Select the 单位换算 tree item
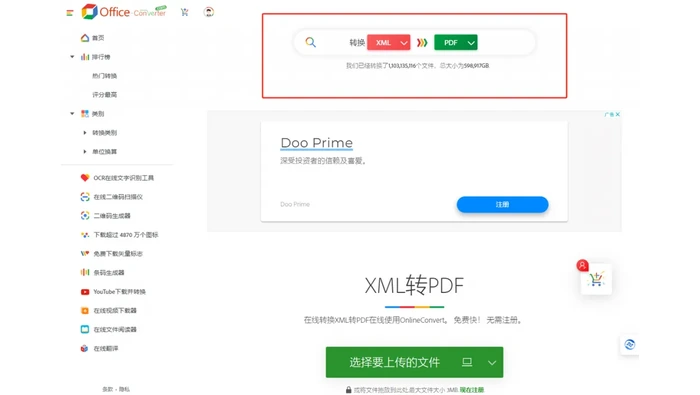Screen dimensions: 700x395 (x=104, y=151)
